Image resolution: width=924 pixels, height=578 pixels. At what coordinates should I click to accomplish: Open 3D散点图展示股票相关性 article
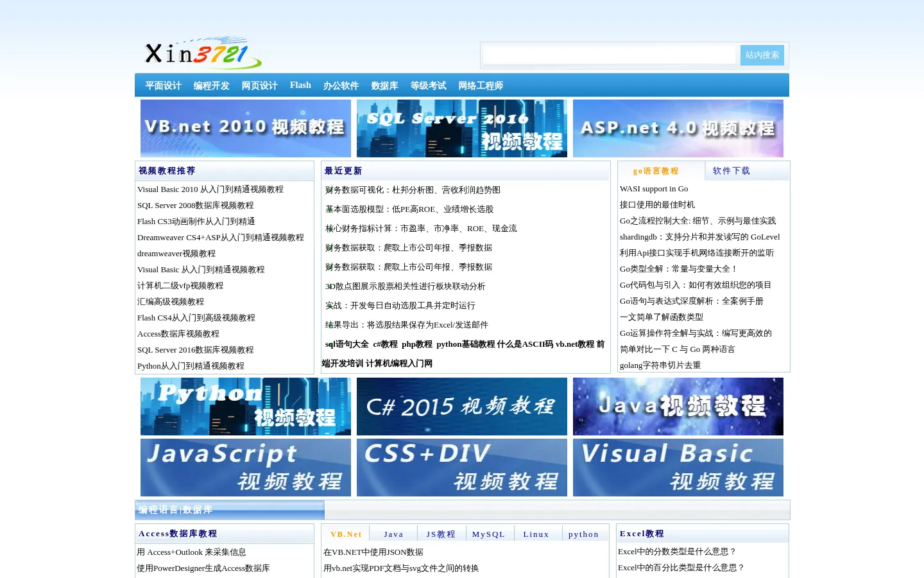click(x=406, y=286)
